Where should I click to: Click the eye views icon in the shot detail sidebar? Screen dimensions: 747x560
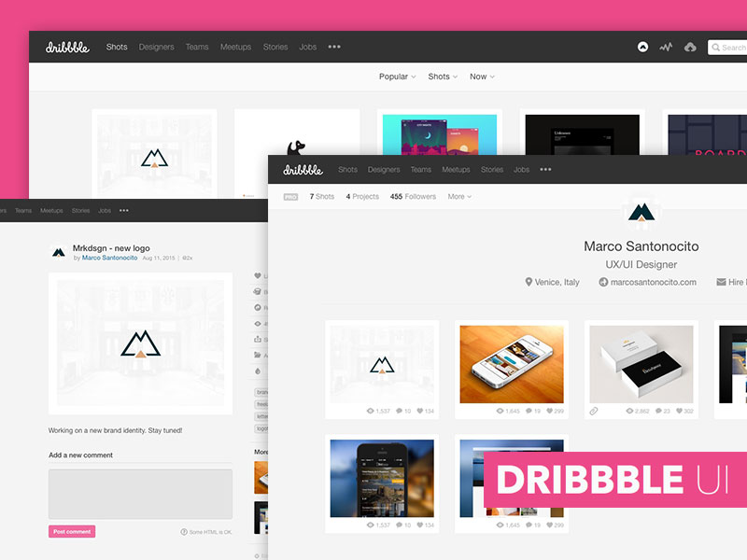(x=258, y=323)
